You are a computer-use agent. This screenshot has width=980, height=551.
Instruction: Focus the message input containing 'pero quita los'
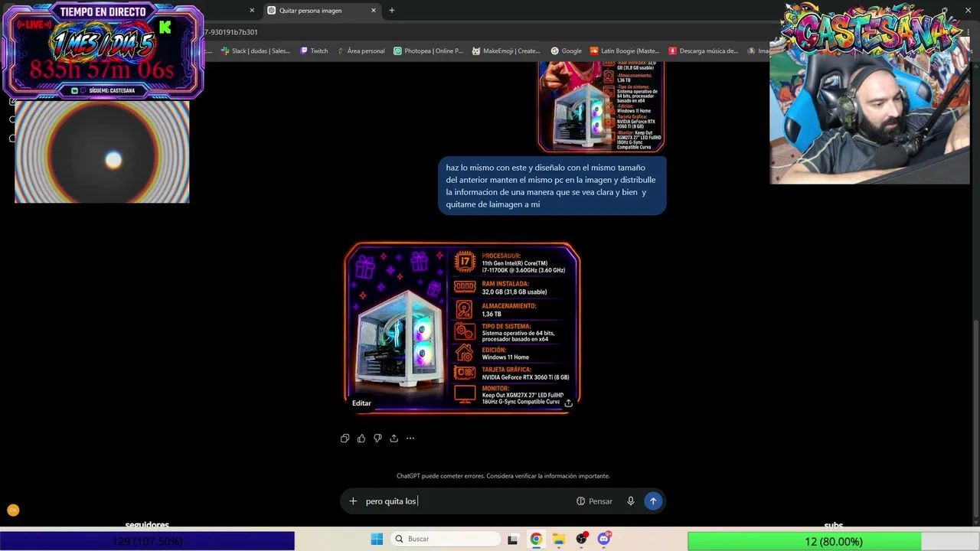point(467,501)
